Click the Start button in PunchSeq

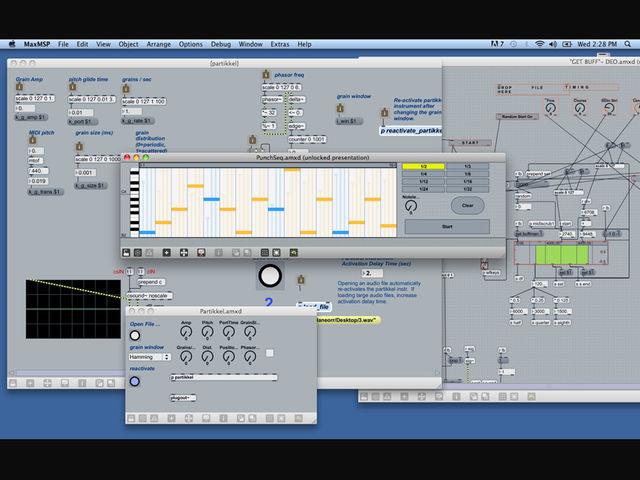tap(447, 227)
